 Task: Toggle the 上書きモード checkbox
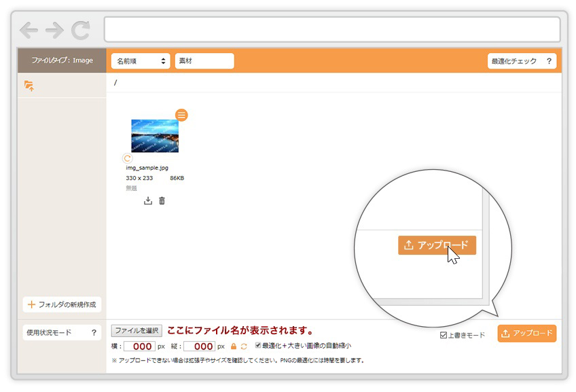click(444, 335)
